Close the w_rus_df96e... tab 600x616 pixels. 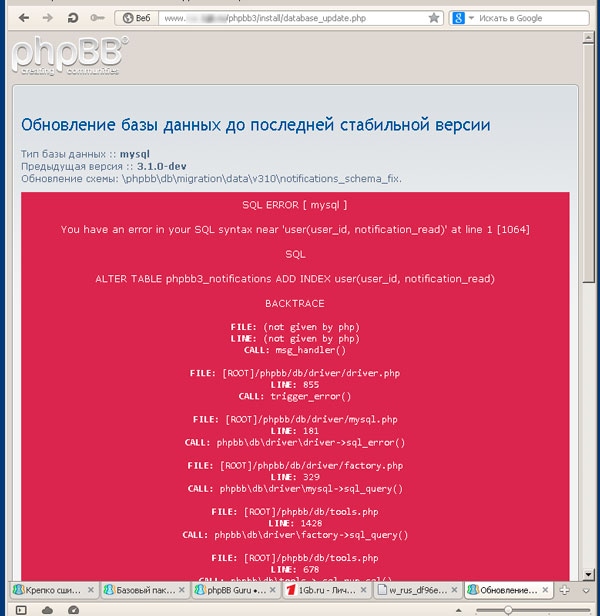coord(454,590)
